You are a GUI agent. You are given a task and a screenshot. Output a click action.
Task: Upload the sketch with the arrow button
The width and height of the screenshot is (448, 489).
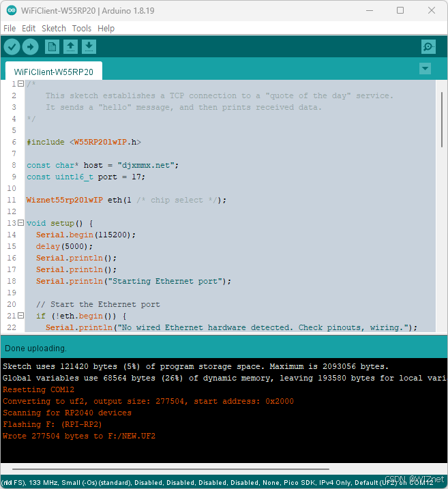tap(30, 47)
